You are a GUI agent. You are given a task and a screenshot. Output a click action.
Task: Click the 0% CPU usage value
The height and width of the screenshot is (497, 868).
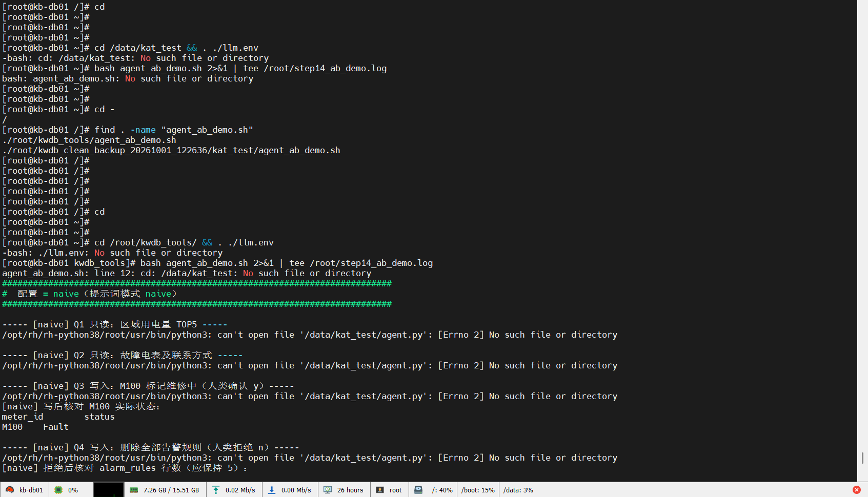click(x=73, y=490)
